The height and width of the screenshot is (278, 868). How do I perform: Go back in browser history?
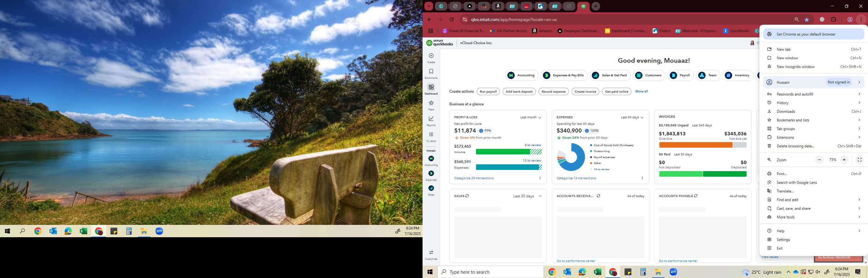pos(429,19)
